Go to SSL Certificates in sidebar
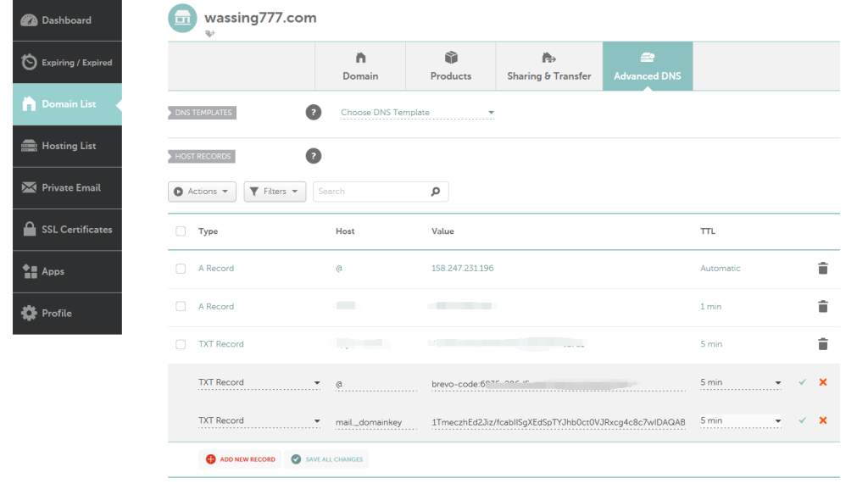This screenshot has height=484, width=868. pos(68,230)
